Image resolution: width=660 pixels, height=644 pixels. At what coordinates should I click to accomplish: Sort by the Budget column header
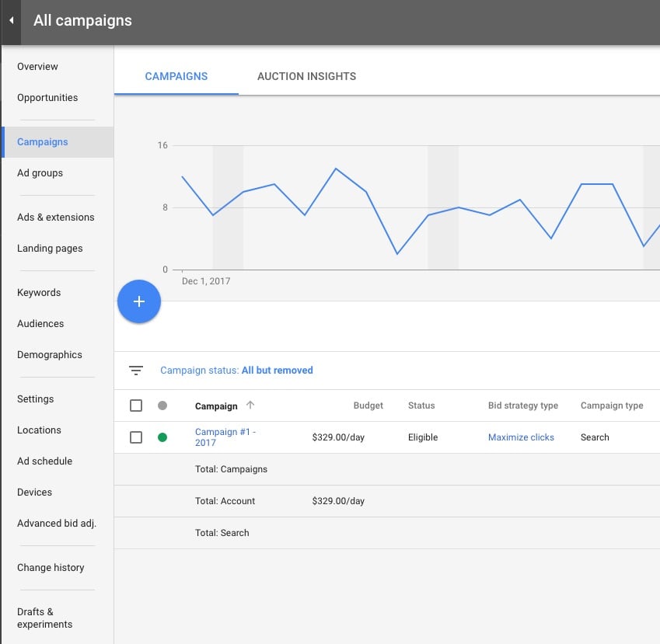(x=368, y=406)
